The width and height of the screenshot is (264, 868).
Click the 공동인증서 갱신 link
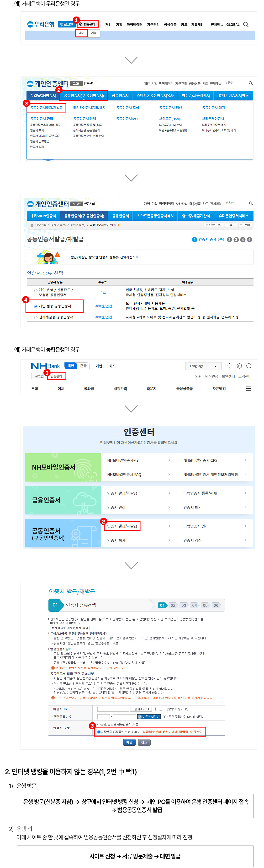tap(170, 108)
